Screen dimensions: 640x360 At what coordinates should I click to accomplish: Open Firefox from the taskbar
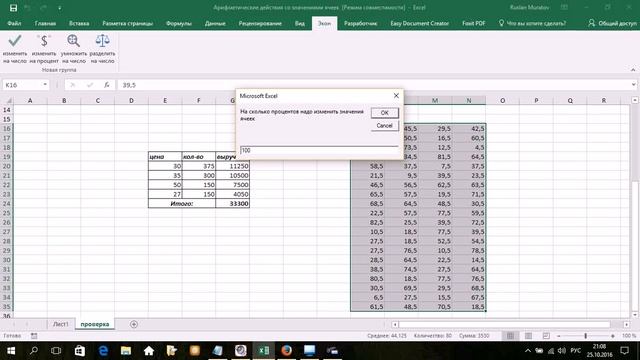click(x=287, y=351)
